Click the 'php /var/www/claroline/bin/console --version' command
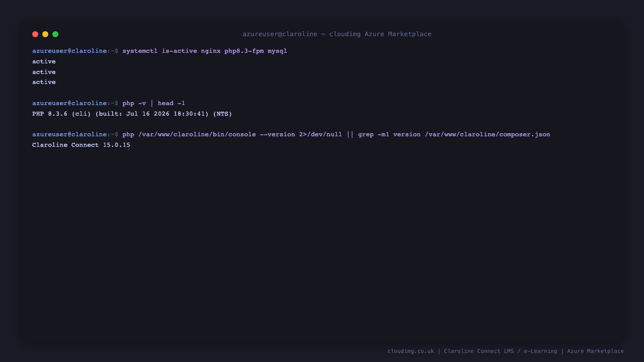 point(336,135)
